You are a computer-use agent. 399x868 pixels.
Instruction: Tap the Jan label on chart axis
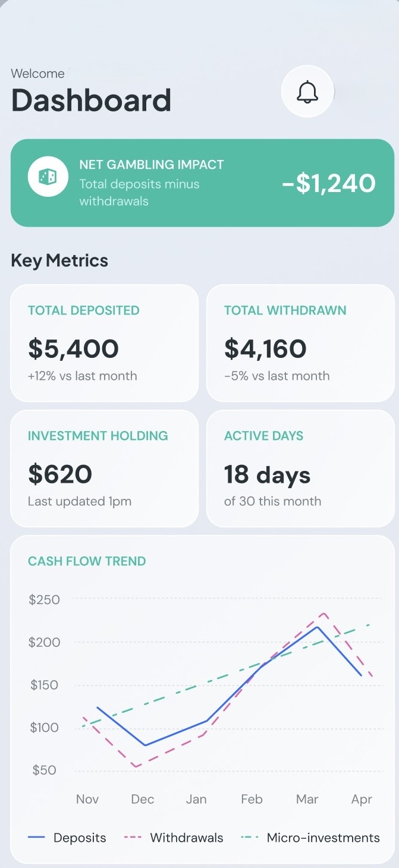[x=196, y=799]
